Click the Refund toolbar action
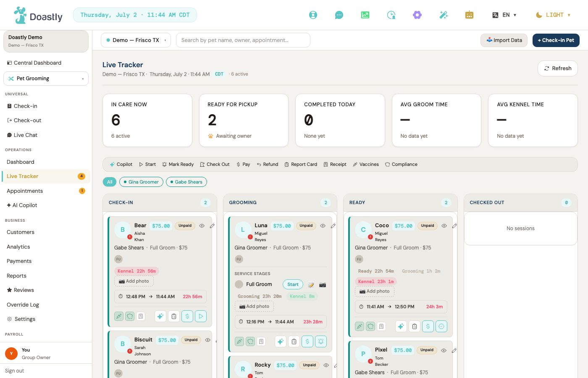The width and height of the screenshot is (588, 378). click(x=268, y=165)
